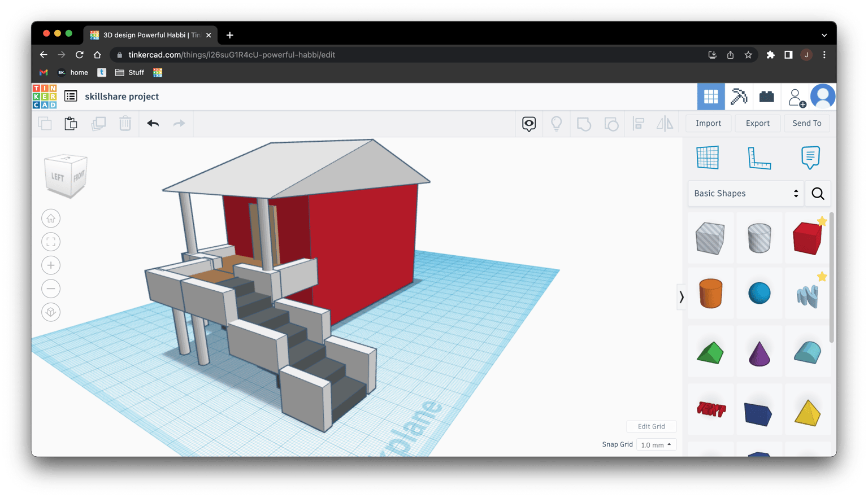
Task: Toggle the show all eye icon
Action: [x=529, y=124]
